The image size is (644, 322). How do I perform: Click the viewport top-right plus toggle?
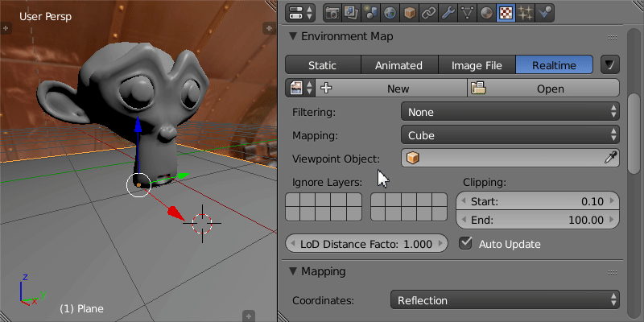[x=269, y=28]
